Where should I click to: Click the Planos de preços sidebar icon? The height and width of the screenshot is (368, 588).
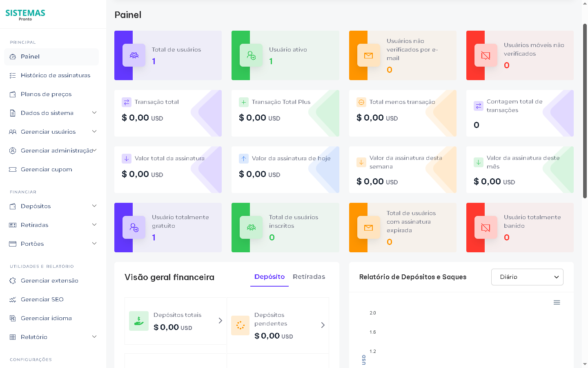point(13,94)
